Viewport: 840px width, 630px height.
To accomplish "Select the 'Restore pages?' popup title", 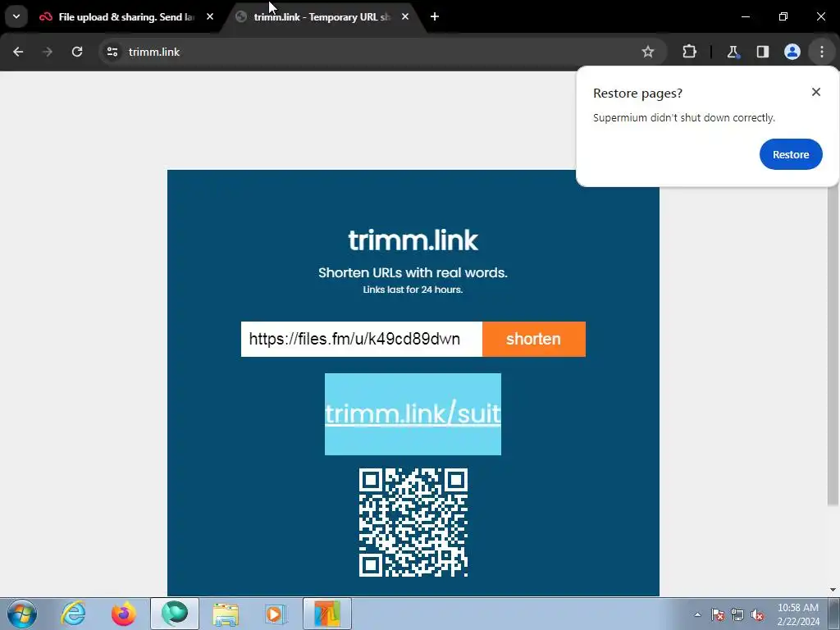I will pyautogui.click(x=637, y=94).
